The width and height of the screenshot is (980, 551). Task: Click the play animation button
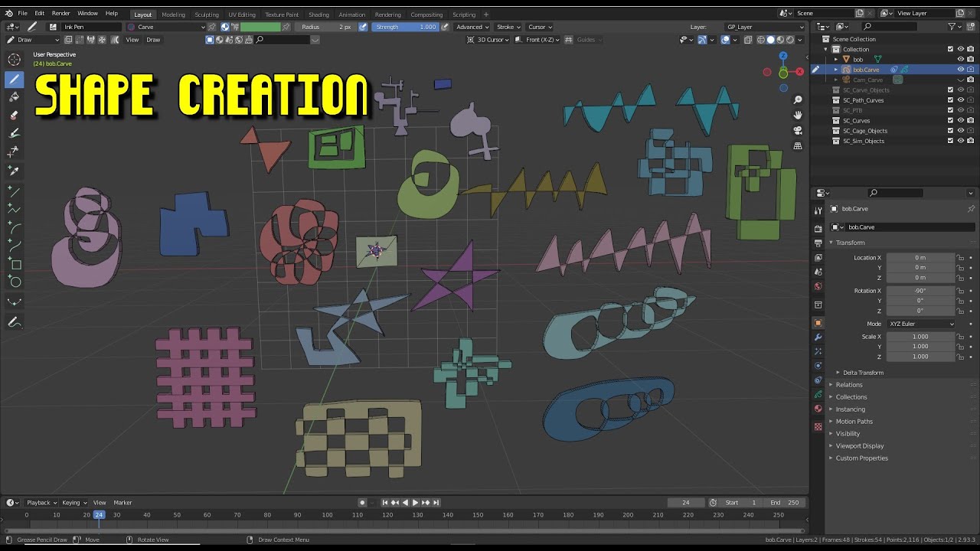click(415, 503)
